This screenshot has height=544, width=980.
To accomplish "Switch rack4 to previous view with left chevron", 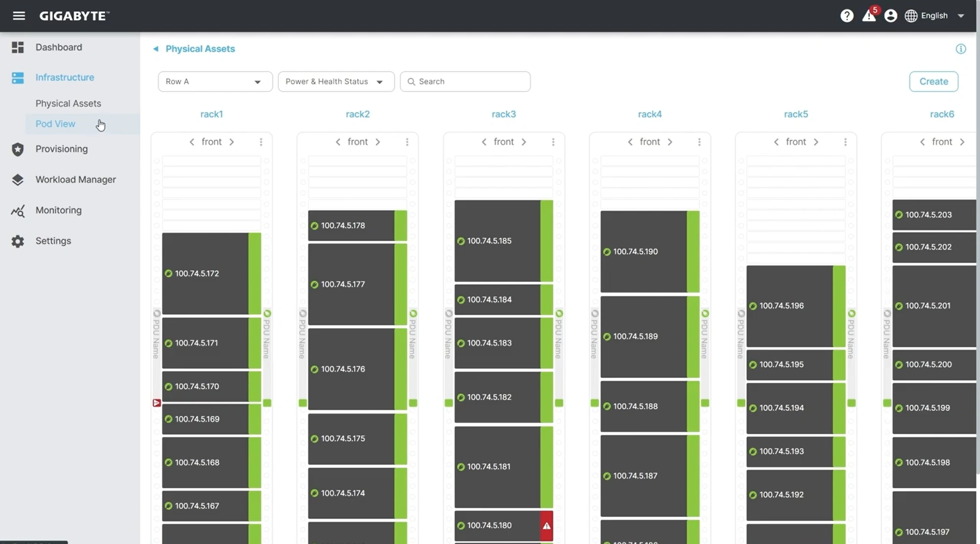I will point(630,142).
